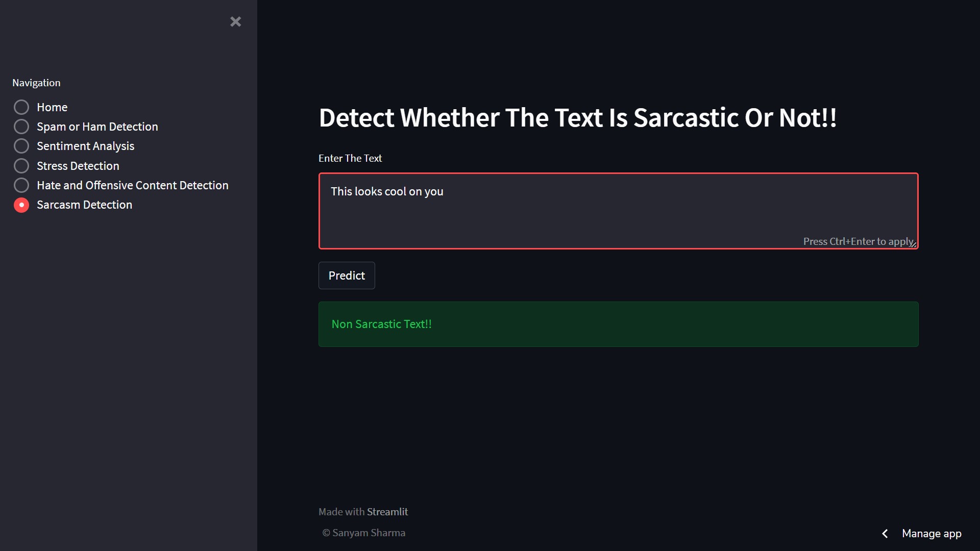The height and width of the screenshot is (551, 980).
Task: Click the chevron next to Manage app
Action: click(885, 533)
